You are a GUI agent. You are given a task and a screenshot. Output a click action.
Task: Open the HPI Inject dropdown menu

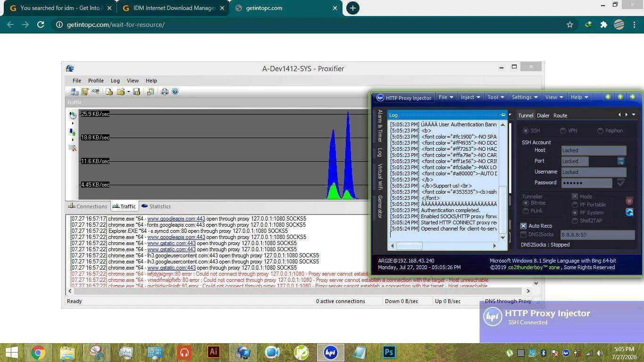coord(470,97)
